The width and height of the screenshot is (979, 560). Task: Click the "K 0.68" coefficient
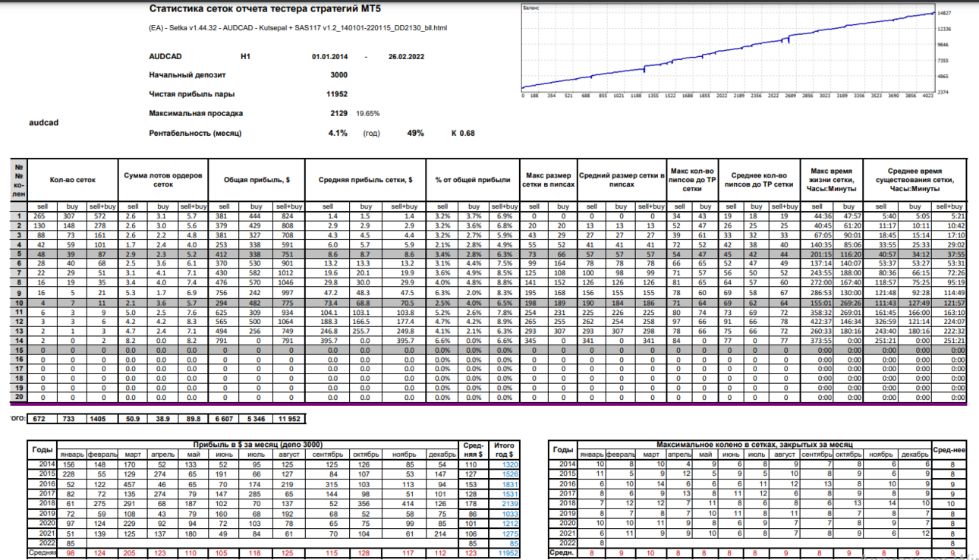(463, 133)
